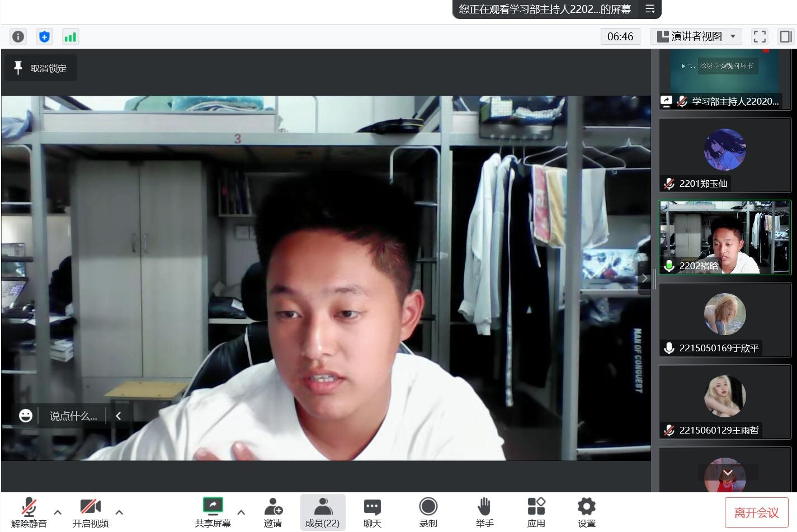
Task: Open the 成员(22) members panel
Action: [322, 512]
